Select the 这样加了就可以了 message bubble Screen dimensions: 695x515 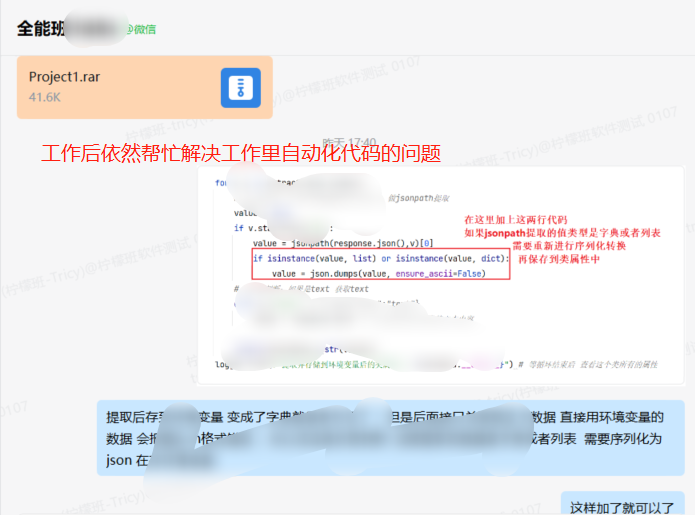point(621,506)
